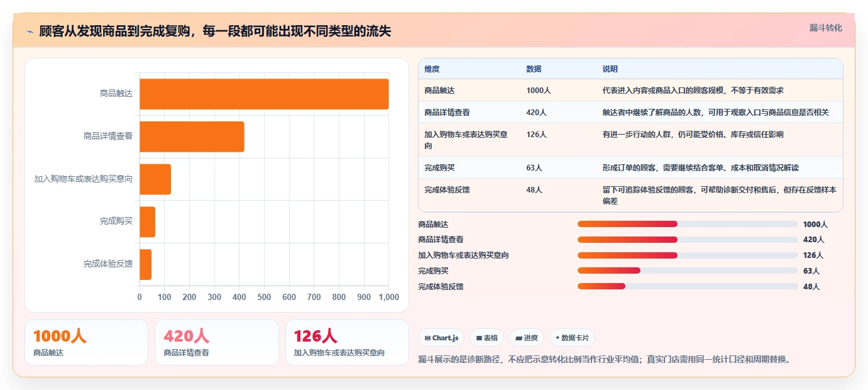This screenshot has height=390, width=868.
Task: Click the 420人 商品详情查看 data card
Action: click(x=217, y=342)
